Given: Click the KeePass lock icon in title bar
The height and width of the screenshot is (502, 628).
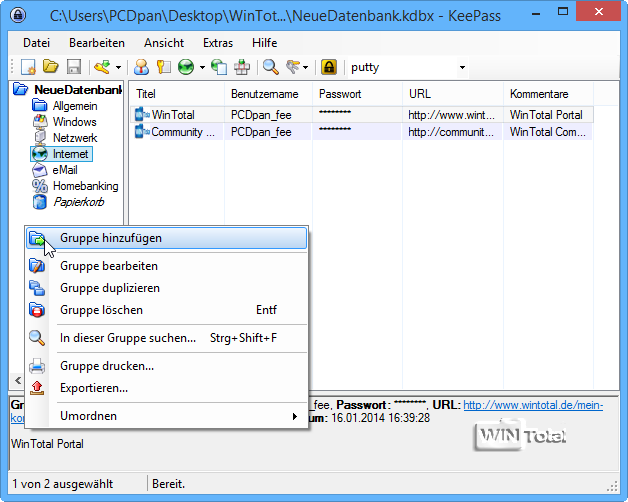Looking at the screenshot, I should (x=18, y=15).
